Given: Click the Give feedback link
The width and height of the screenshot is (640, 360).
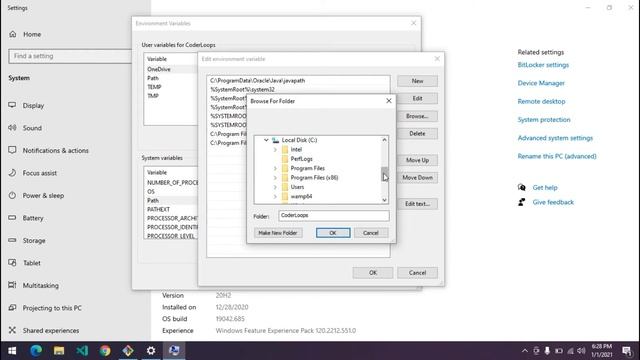Looking at the screenshot, I should 553,202.
